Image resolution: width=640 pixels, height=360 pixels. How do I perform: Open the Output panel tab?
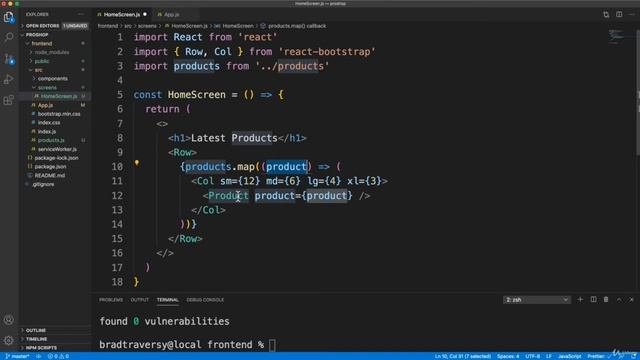click(x=140, y=300)
